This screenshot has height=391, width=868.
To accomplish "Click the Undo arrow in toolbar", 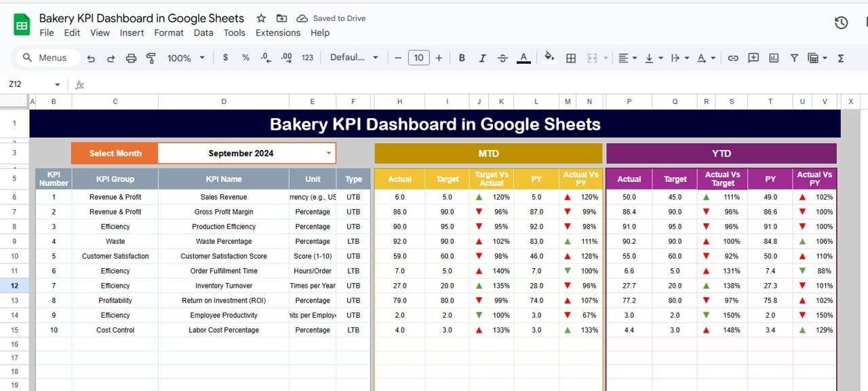I will click(91, 58).
